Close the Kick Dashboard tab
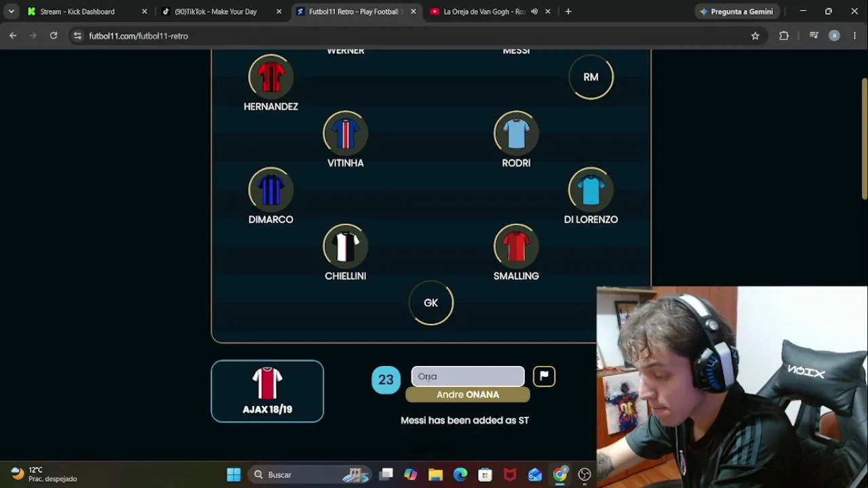Image resolution: width=868 pixels, height=488 pixels. click(x=144, y=12)
